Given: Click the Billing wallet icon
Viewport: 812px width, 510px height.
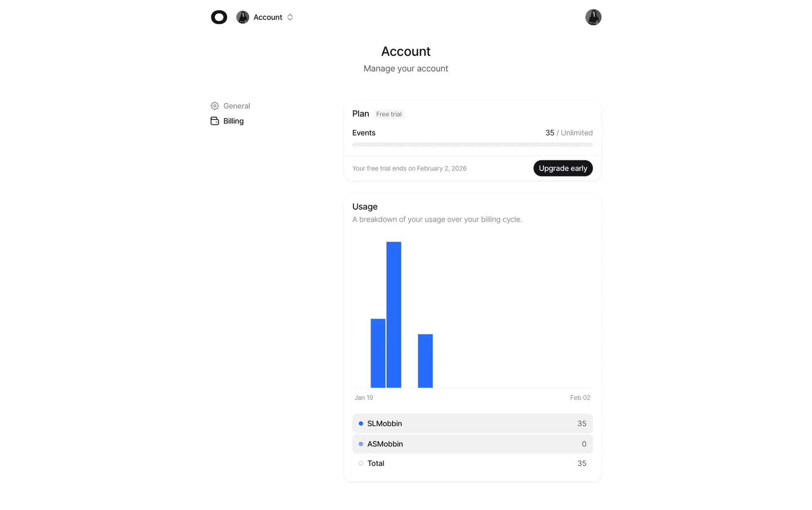Looking at the screenshot, I should click(215, 121).
